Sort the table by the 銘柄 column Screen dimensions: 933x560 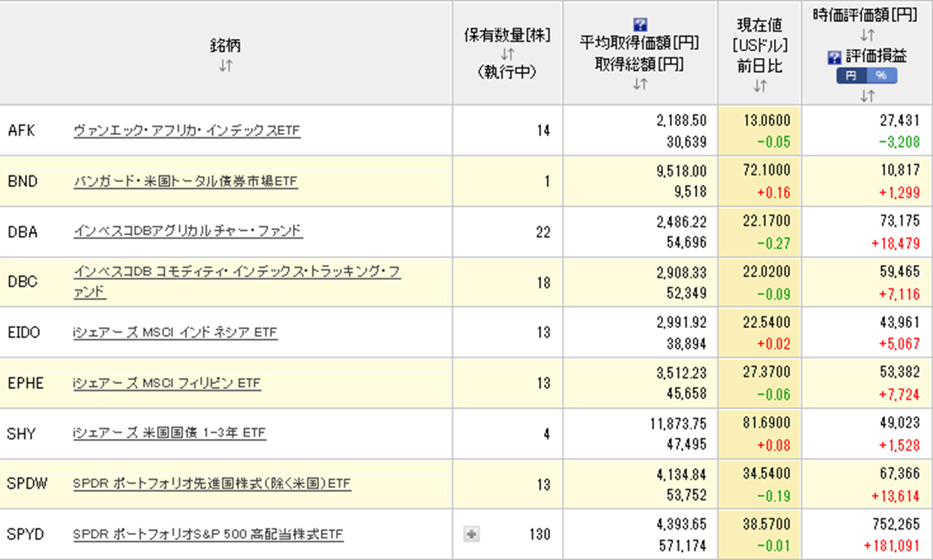226,66
